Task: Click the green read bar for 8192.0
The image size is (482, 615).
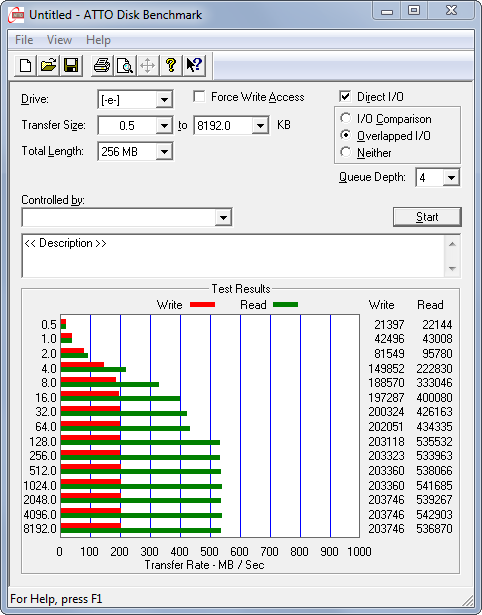Action: [141, 531]
